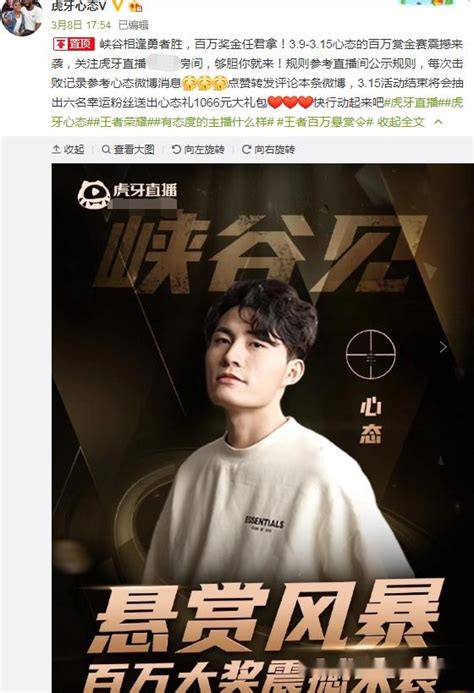Click the up chevron after 收起全文
474x693 pixels.
(438, 122)
